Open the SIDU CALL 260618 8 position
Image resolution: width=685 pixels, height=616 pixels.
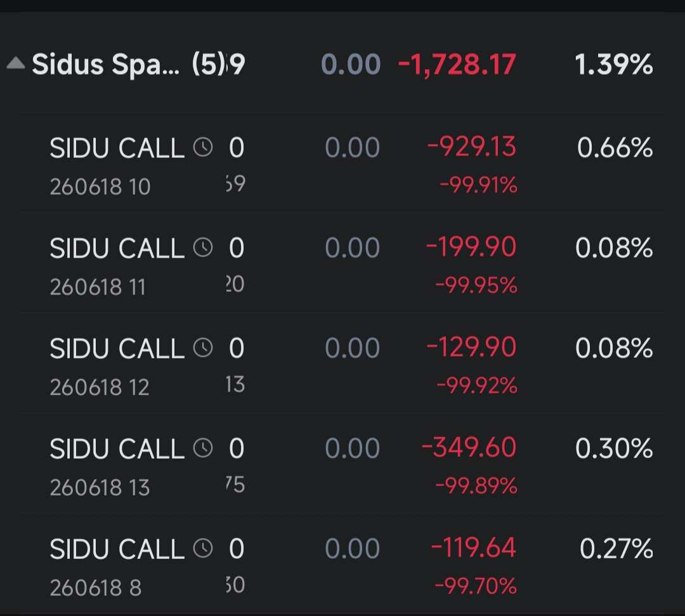(x=342, y=563)
